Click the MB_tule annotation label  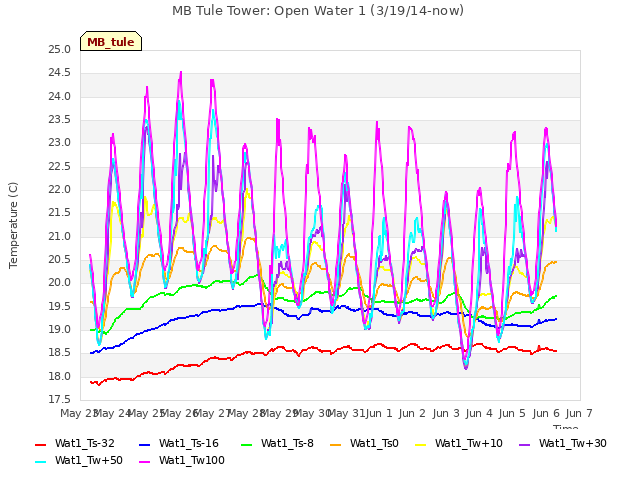(111, 42)
